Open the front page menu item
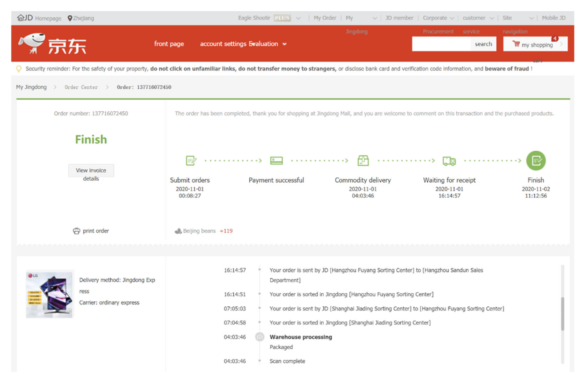This screenshot has width=588, height=379. pos(169,44)
